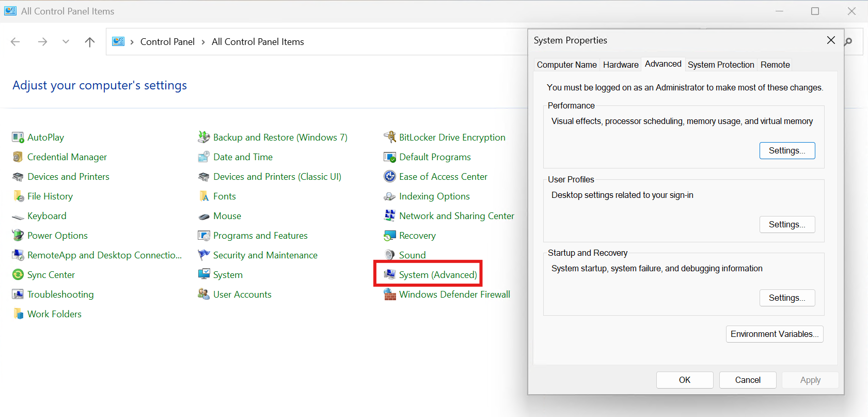Image resolution: width=868 pixels, height=417 pixels.
Task: Go forward using the forward arrow
Action: click(x=42, y=42)
